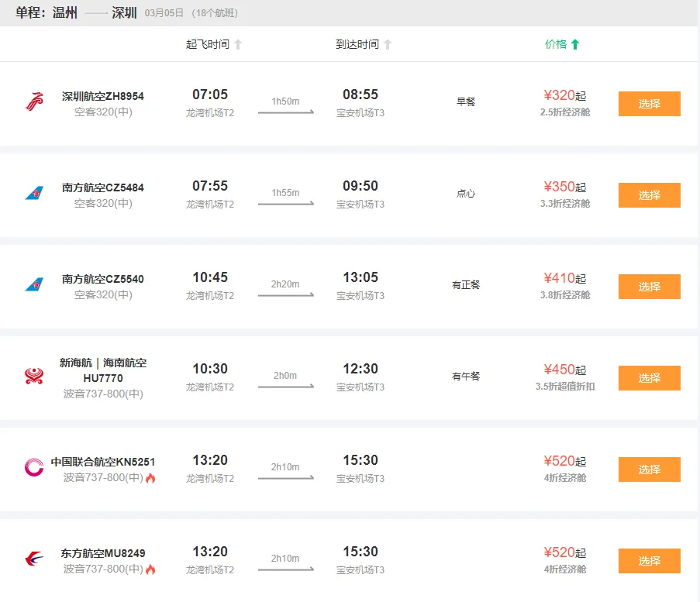Viewport: 700px width, 602px height.
Task: Click departure time 07:55
Action: tap(210, 186)
